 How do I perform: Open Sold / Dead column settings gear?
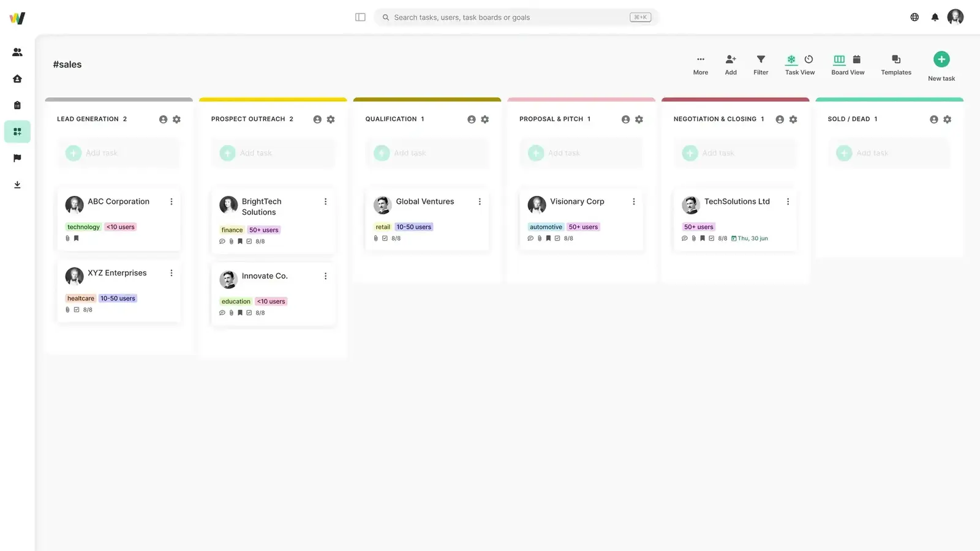(x=947, y=119)
